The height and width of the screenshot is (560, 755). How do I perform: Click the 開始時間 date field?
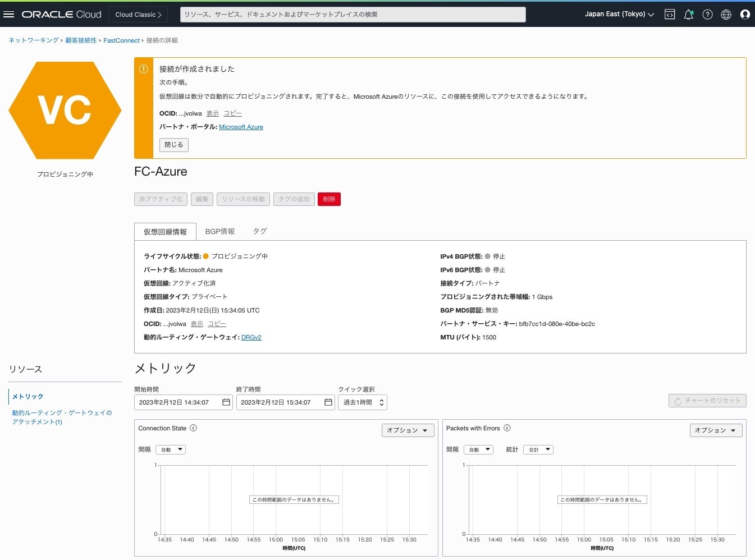pos(184,402)
